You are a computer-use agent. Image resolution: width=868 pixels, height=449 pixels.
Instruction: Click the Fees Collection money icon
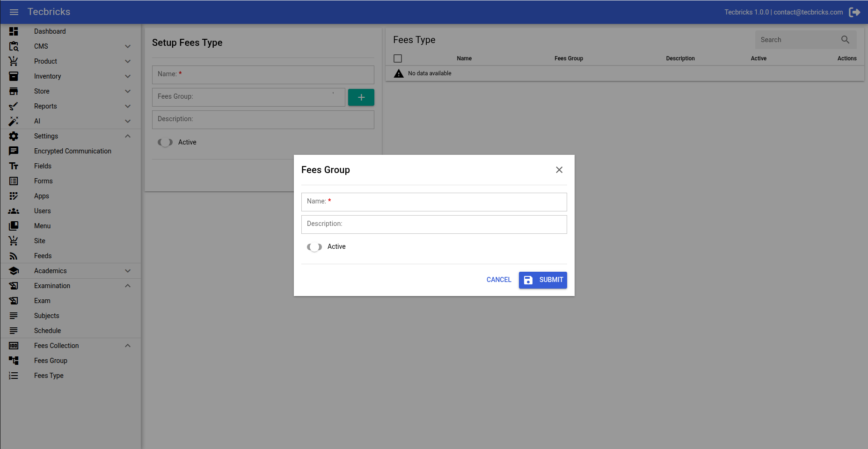click(x=14, y=346)
